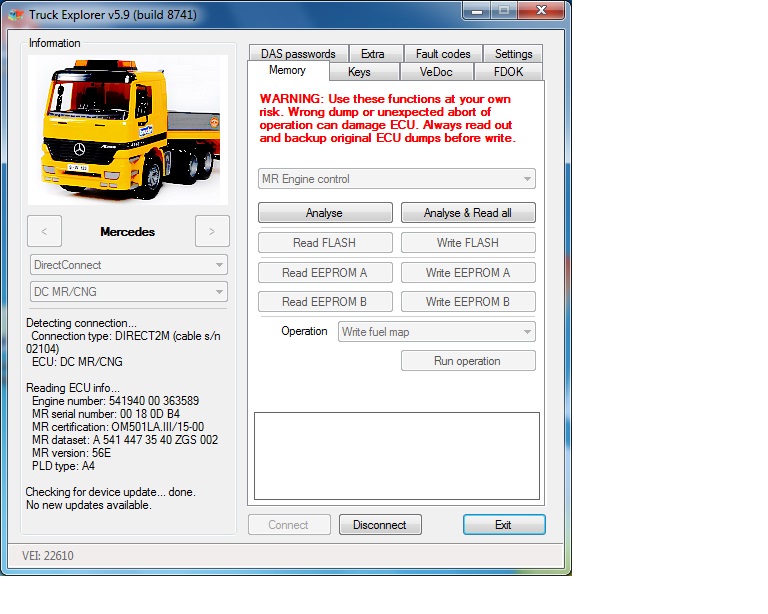The image size is (768, 614).
Task: Click the MR version: 56E line
Action: tap(72, 452)
